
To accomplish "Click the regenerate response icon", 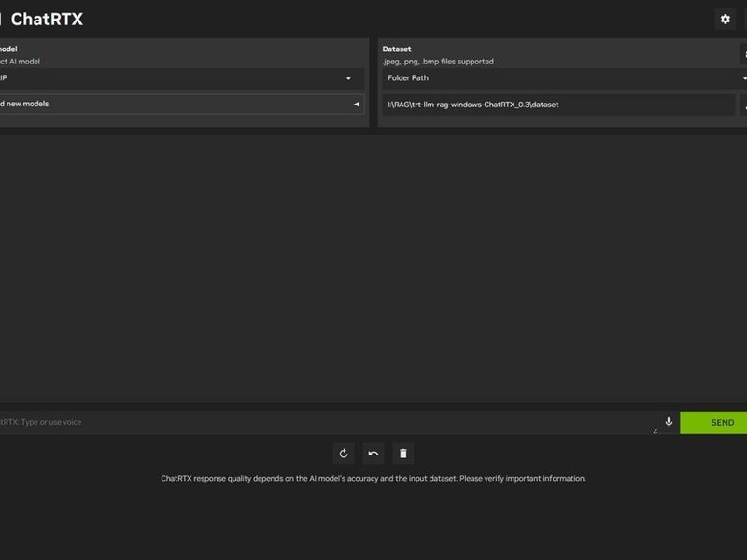I will pyautogui.click(x=344, y=454).
